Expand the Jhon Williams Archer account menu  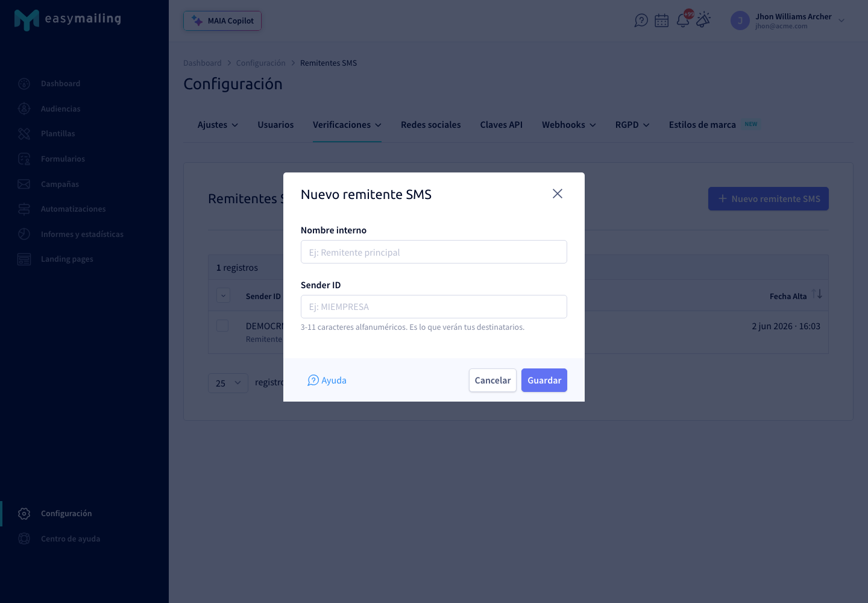(841, 21)
